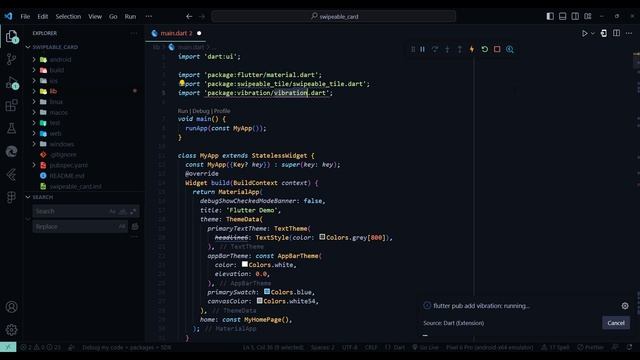Open the Run menu

click(130, 16)
